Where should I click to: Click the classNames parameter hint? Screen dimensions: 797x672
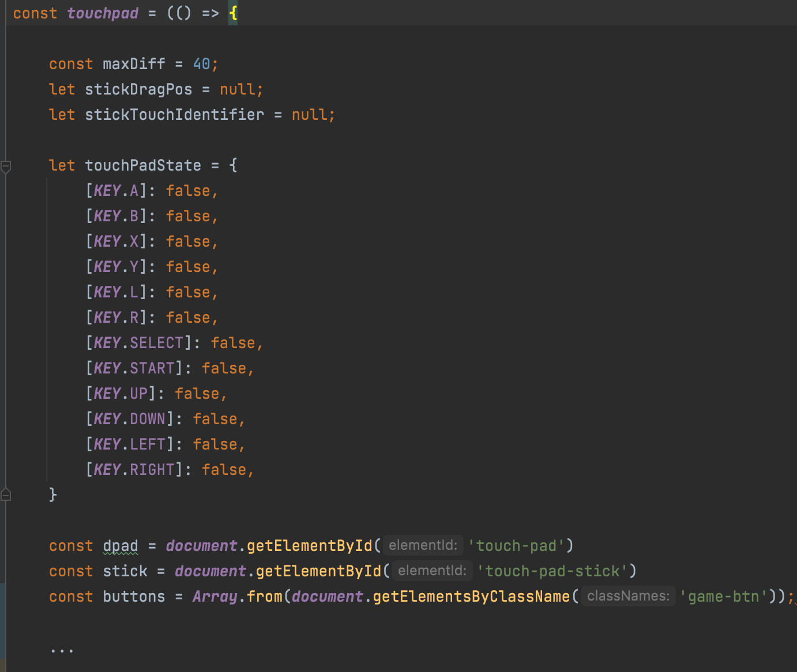tap(628, 596)
